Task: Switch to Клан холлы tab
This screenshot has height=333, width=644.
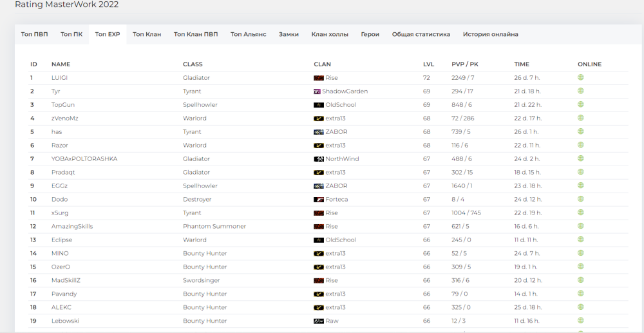Action: pyautogui.click(x=330, y=35)
